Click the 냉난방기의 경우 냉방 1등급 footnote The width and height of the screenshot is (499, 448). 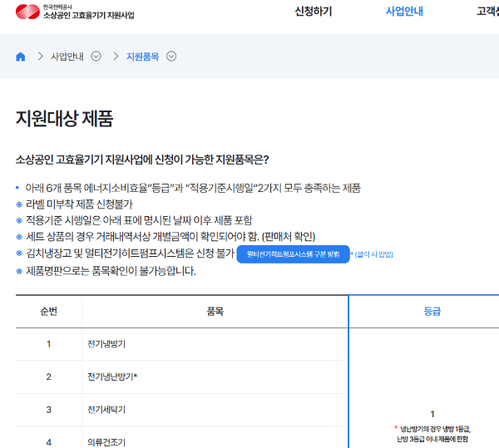point(432,434)
